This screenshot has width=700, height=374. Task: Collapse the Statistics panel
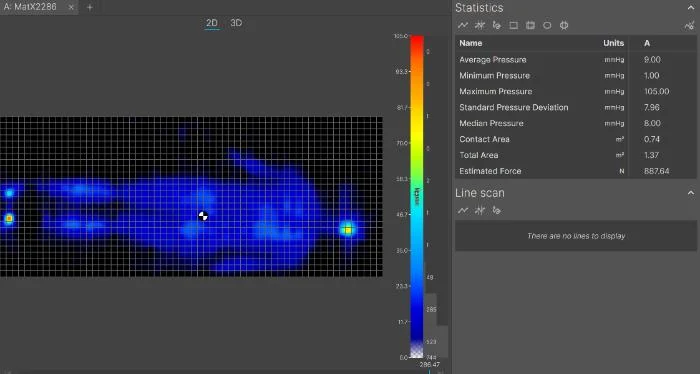pos(691,8)
